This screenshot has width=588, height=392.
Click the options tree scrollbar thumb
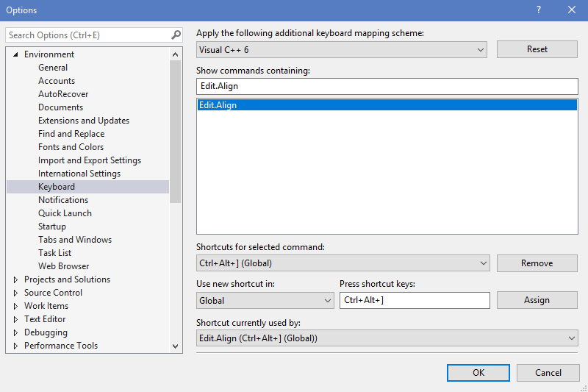point(175,132)
